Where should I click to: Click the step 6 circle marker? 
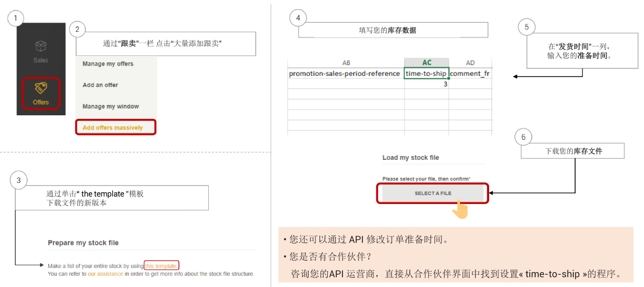pyautogui.click(x=523, y=137)
